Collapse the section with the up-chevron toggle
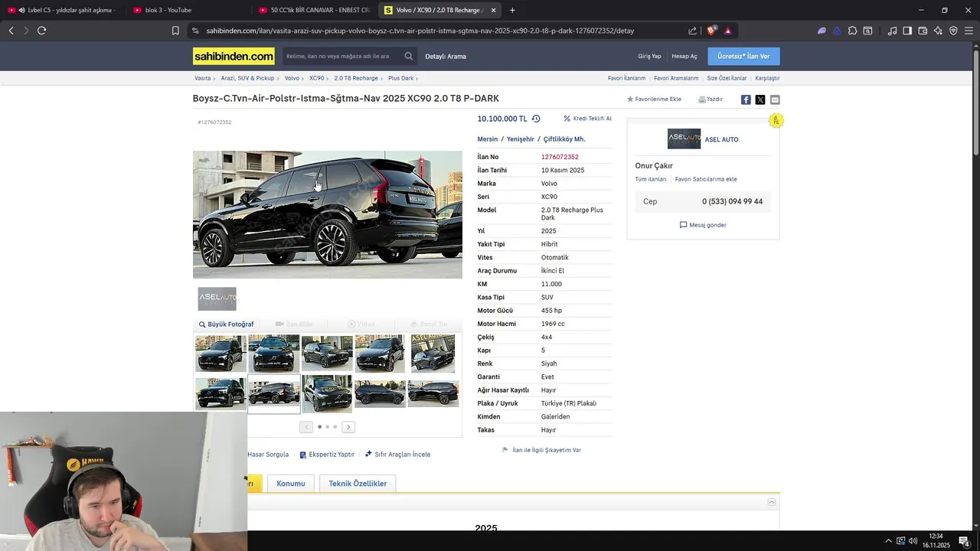 (772, 502)
